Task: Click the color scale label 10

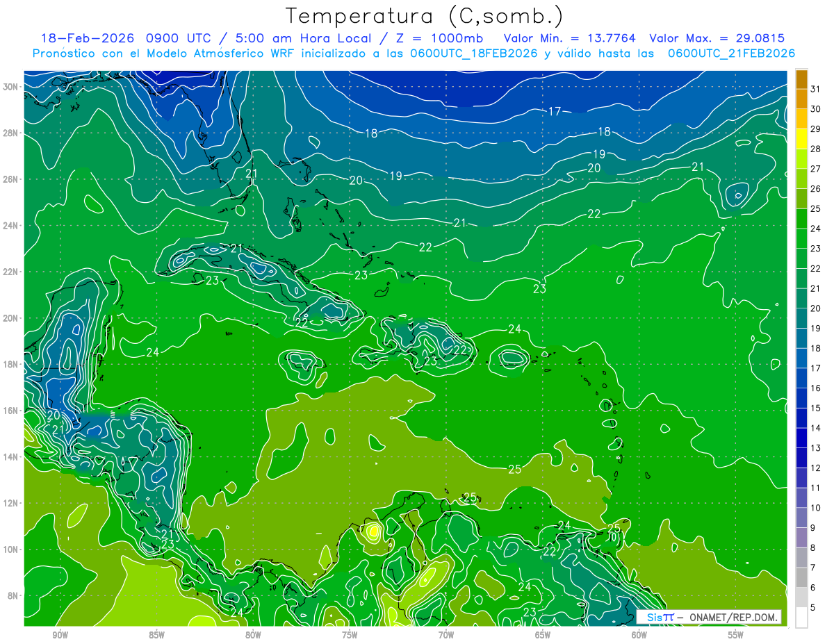Action: click(816, 508)
